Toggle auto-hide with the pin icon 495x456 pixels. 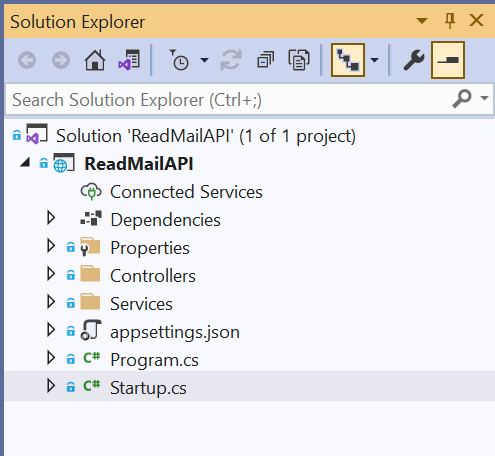pos(450,21)
